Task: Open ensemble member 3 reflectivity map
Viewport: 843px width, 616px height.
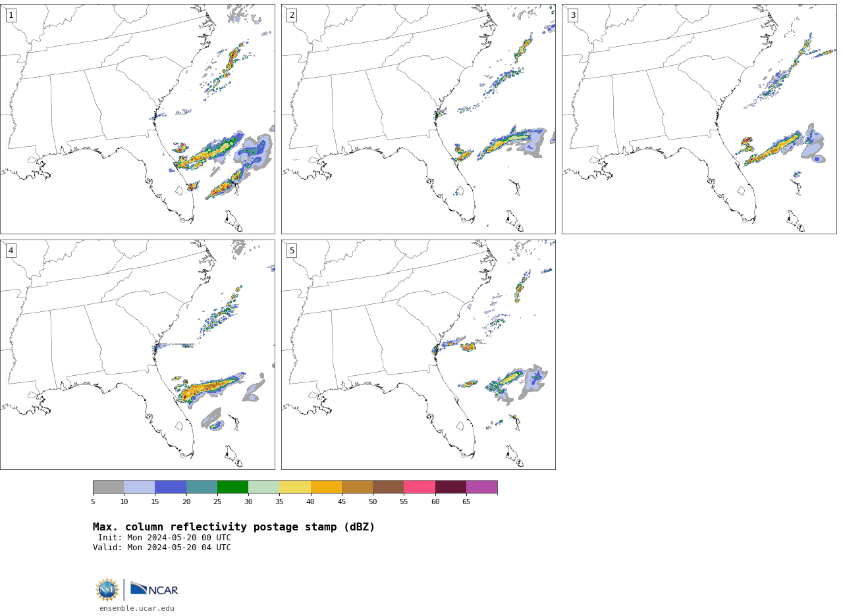Action: (x=699, y=119)
